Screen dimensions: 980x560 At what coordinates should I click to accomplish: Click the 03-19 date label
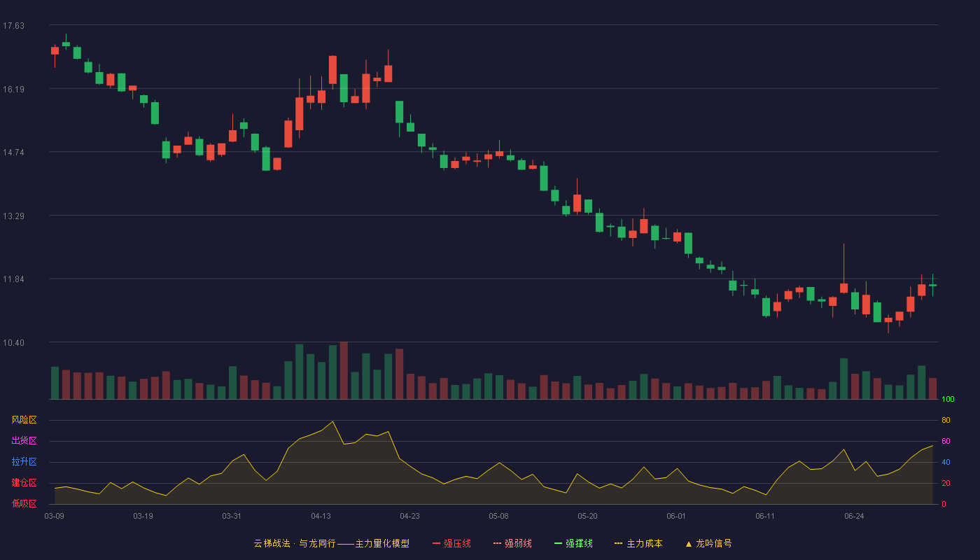point(143,516)
